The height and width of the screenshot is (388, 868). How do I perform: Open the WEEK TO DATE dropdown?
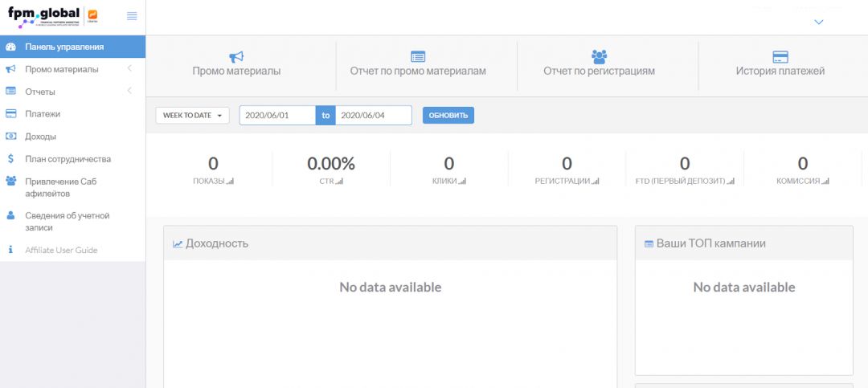[x=192, y=115]
